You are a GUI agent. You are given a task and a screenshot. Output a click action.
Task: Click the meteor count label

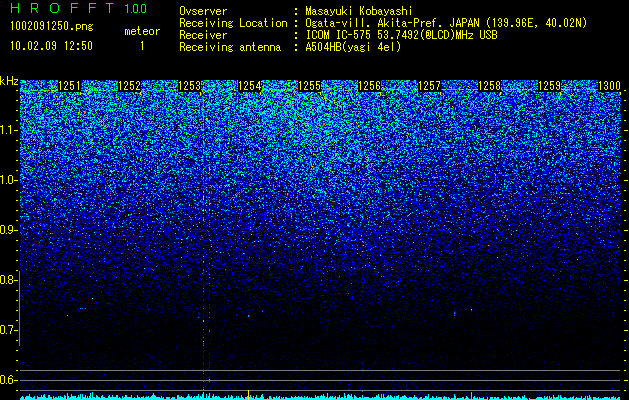142,31
